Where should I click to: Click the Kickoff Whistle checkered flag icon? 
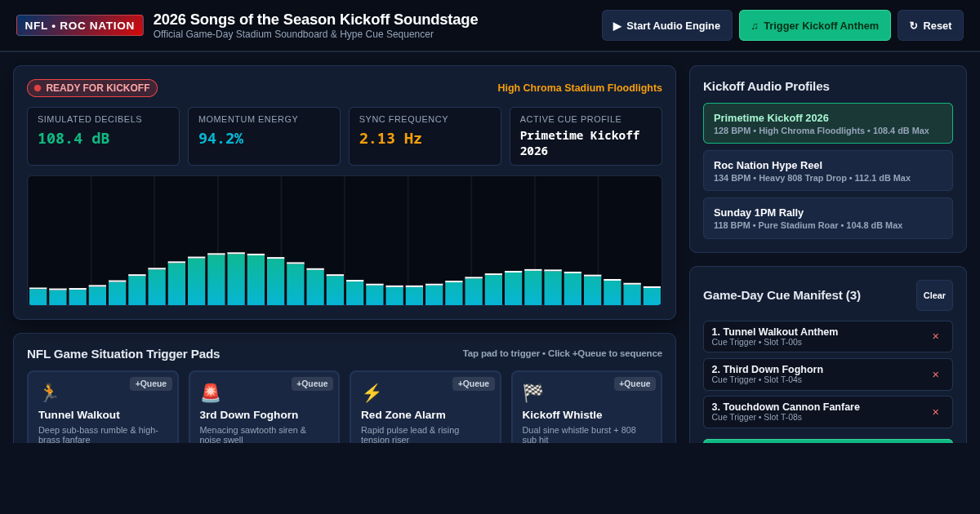533,393
